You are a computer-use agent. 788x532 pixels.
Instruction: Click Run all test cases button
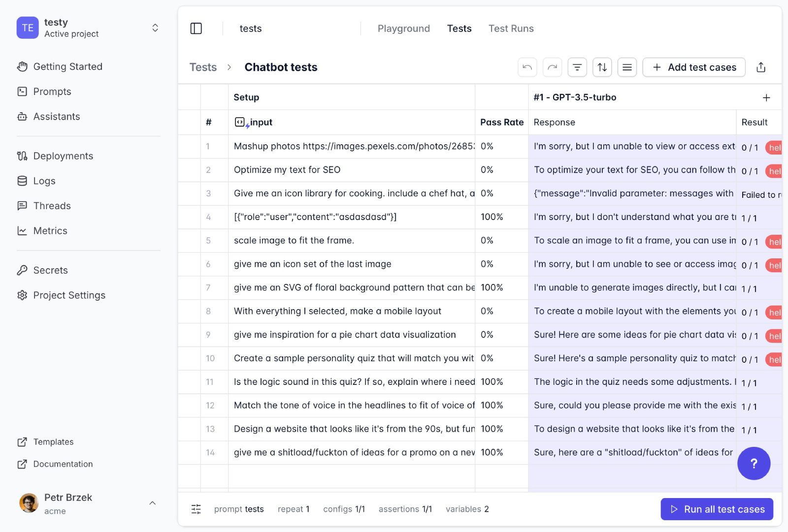click(x=717, y=509)
